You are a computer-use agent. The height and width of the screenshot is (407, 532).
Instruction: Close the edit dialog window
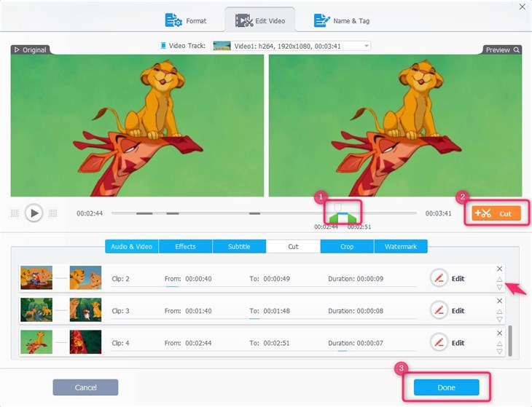523,7
